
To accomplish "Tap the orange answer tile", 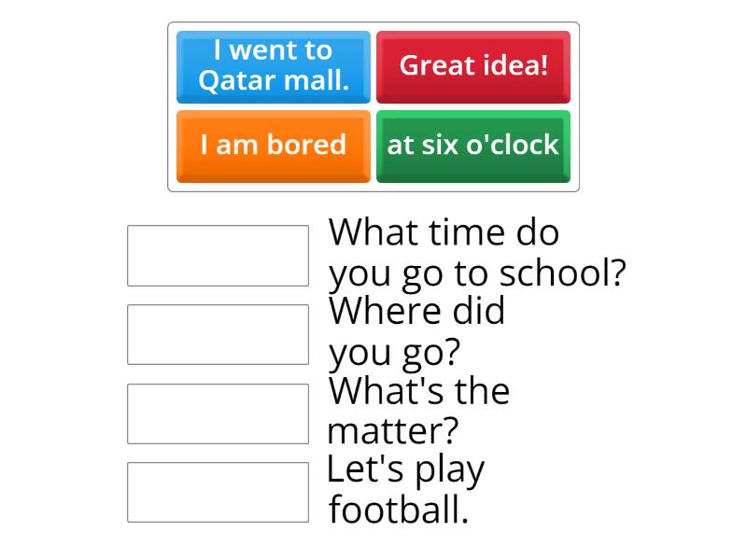I will pos(274,146).
